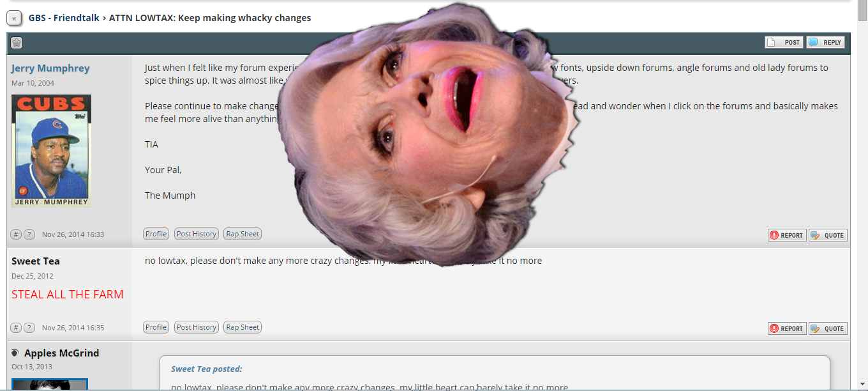Click the STEAL ALL THE FARM custom title
868x391 pixels.
tap(68, 295)
